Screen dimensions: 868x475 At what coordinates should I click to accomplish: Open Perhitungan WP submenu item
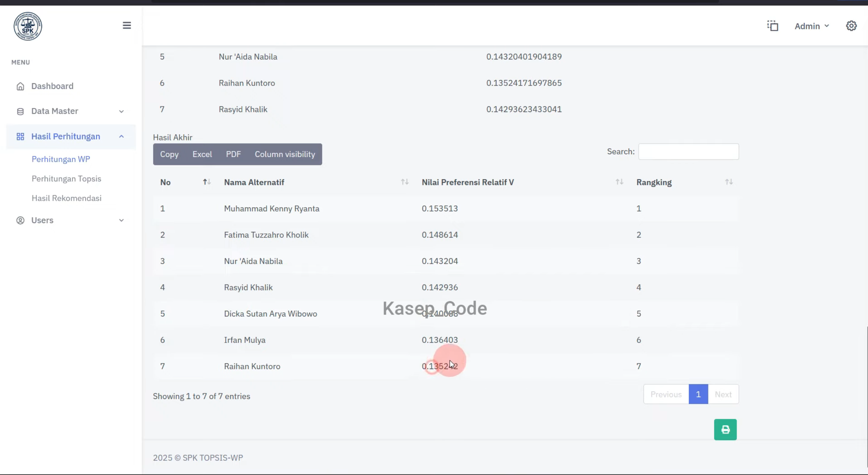coord(61,159)
